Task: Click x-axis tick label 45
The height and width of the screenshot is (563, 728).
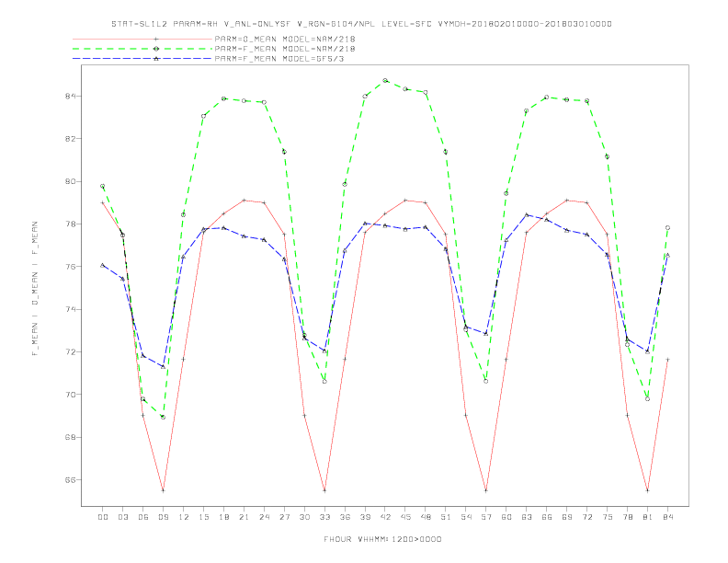Action: click(405, 517)
